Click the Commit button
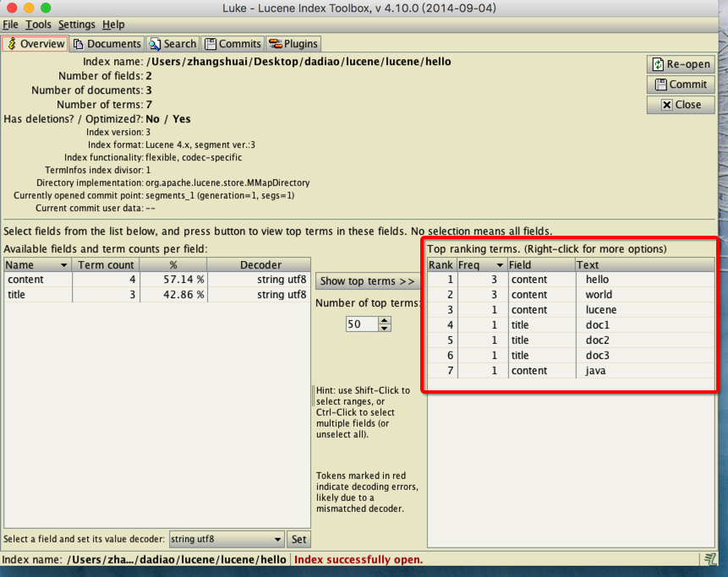Image resolution: width=728 pixels, height=577 pixels. tap(681, 84)
